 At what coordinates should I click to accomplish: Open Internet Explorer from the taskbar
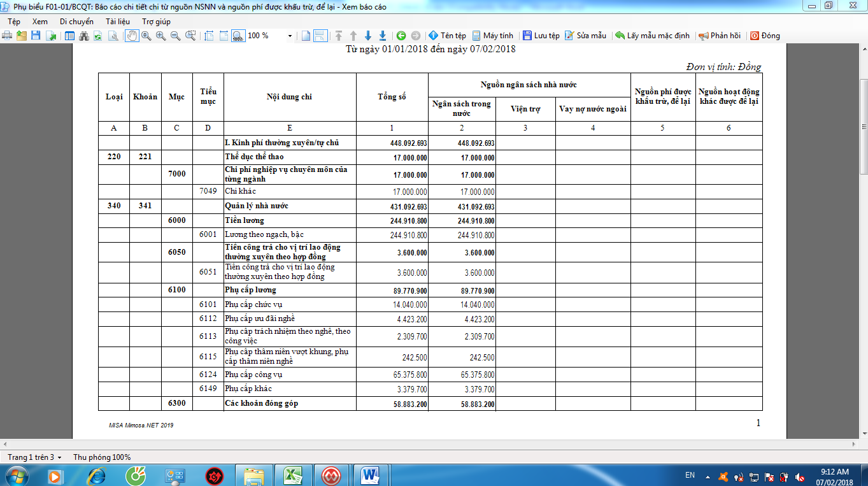pos(97,475)
